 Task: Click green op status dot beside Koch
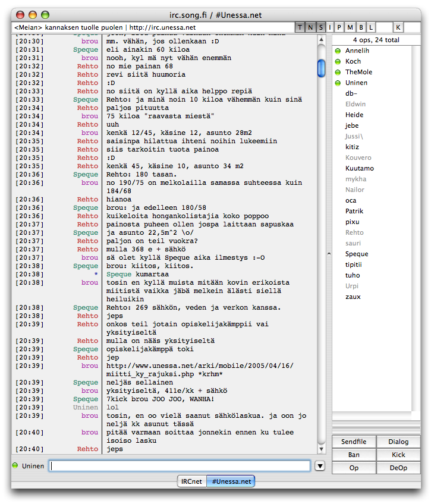(x=338, y=62)
